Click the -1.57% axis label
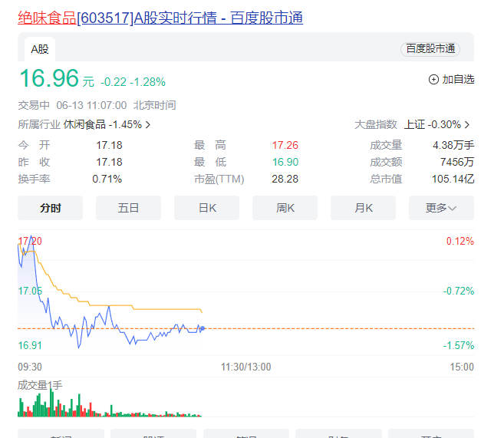 (459, 345)
